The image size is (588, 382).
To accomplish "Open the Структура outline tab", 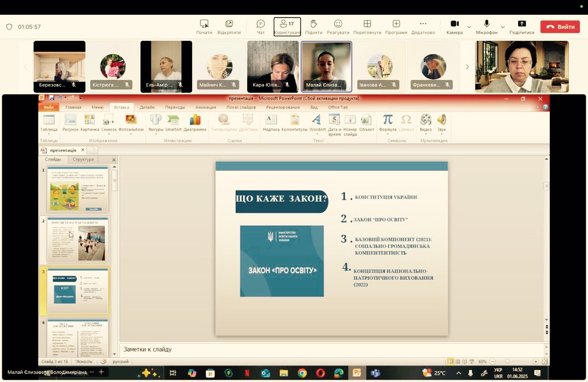I will [x=83, y=159].
